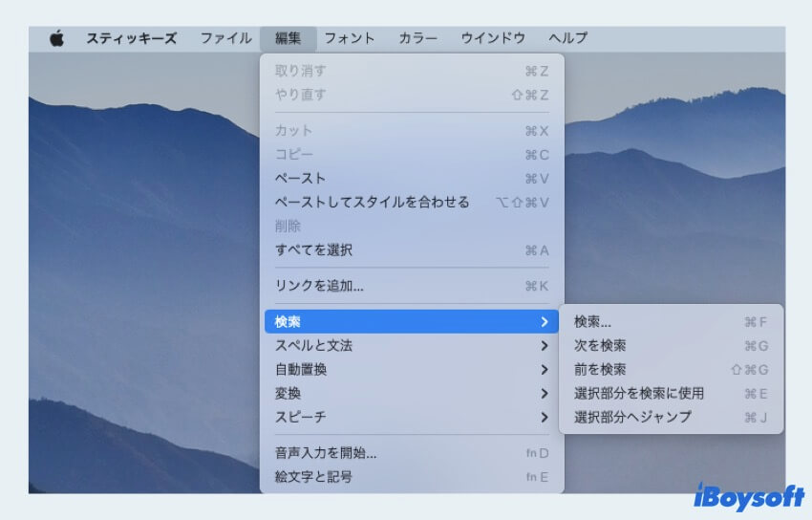Choose ペースト from the edit menu
Image resolution: width=812 pixels, height=520 pixels.
click(x=300, y=179)
